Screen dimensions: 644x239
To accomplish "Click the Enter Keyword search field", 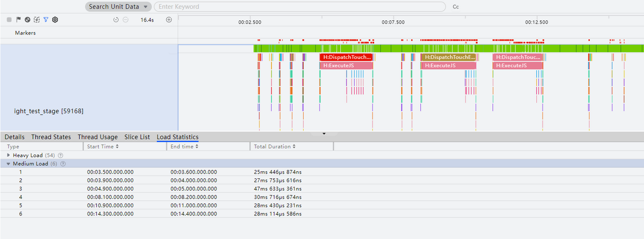I will point(299,7).
